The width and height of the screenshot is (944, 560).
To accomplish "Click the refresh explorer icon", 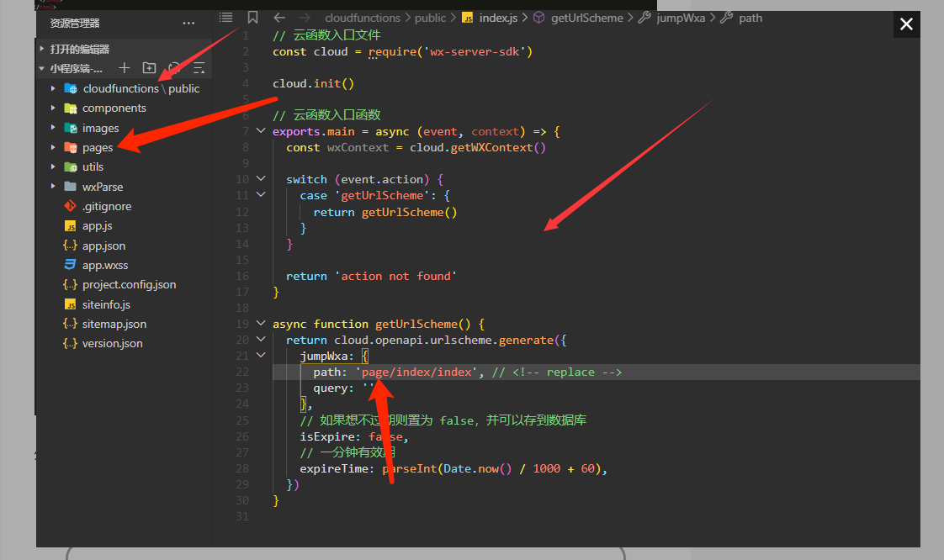I will pos(174,68).
